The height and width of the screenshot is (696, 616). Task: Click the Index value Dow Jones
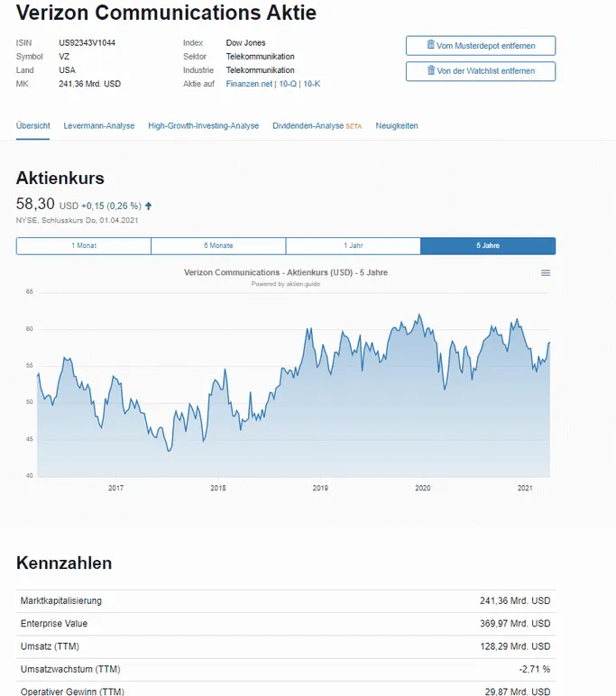245,43
